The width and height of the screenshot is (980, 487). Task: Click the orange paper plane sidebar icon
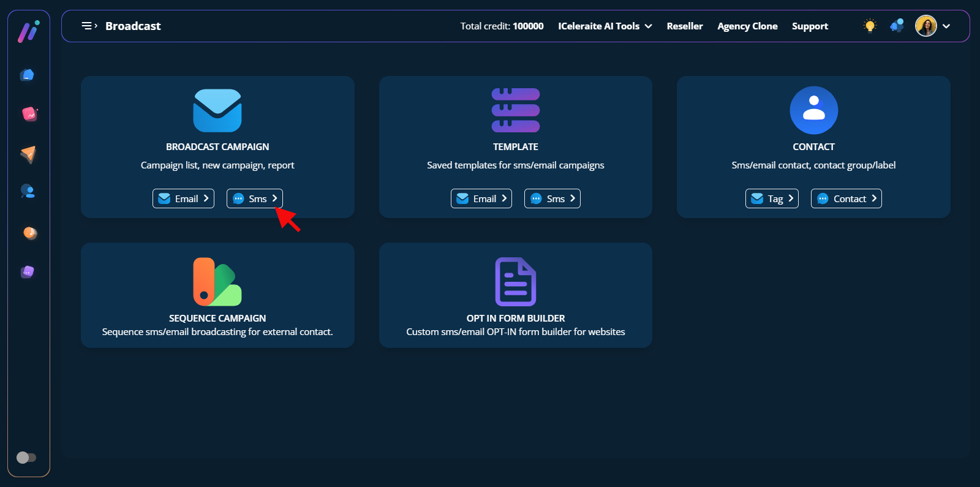point(28,154)
